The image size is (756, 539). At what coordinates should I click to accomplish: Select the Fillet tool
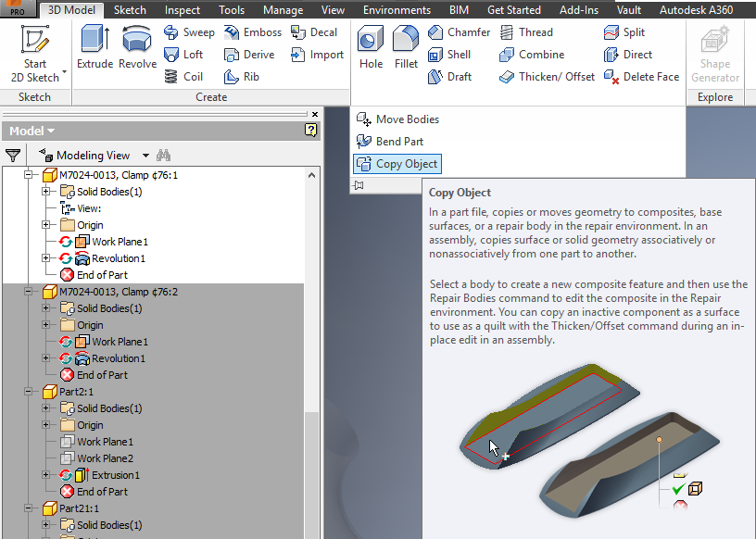(406, 47)
